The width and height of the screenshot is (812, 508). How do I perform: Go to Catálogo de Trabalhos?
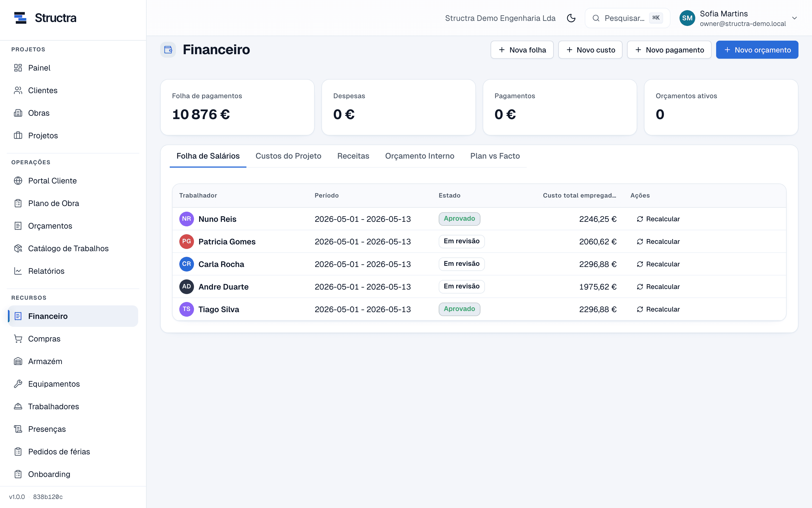[x=73, y=248]
